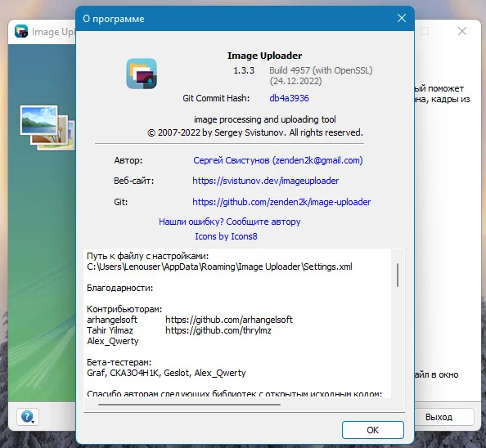Click the 'Tahir Yilmaz' contributor name
The height and width of the screenshot is (448, 486).
coord(110,330)
